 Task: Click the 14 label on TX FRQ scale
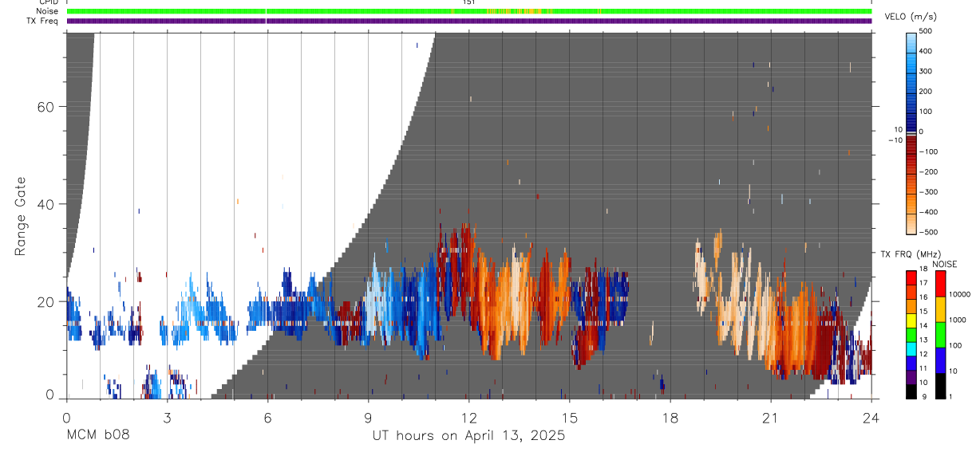(x=923, y=325)
